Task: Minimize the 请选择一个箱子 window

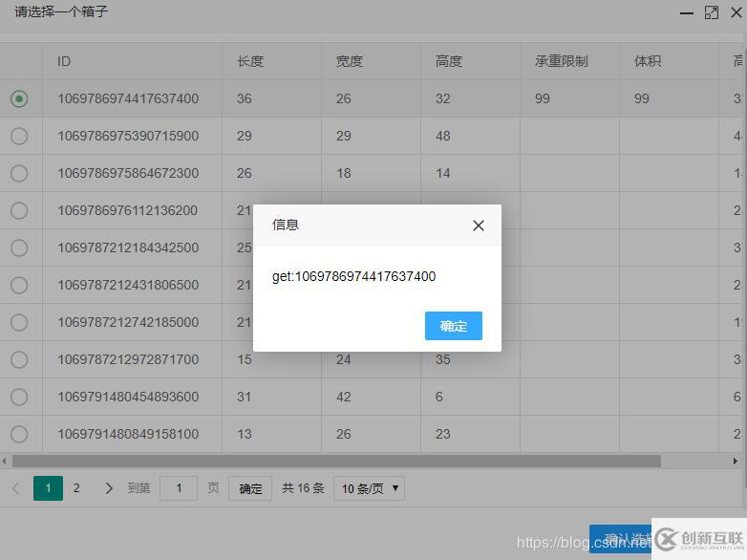Action: pos(687,12)
